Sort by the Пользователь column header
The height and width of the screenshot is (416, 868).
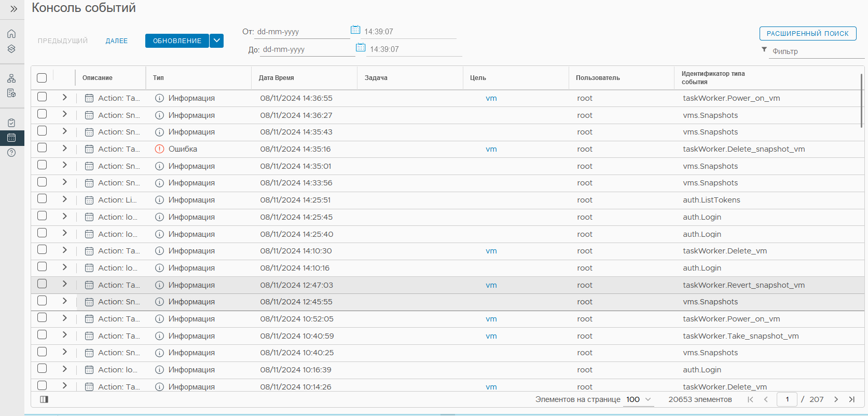[x=598, y=78]
